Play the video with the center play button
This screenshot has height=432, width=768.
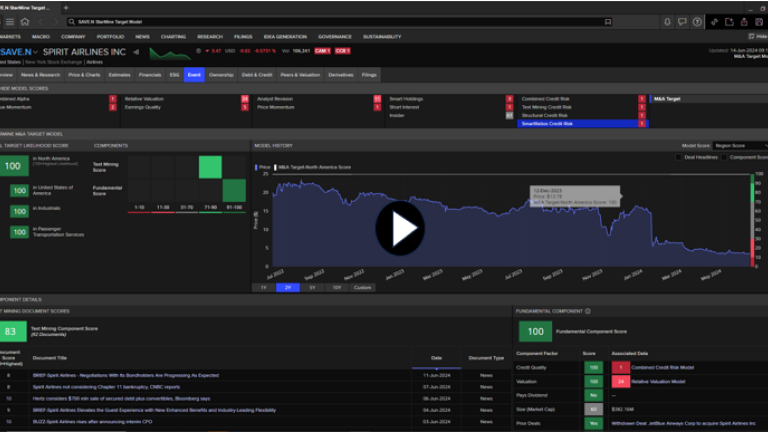[398, 229]
